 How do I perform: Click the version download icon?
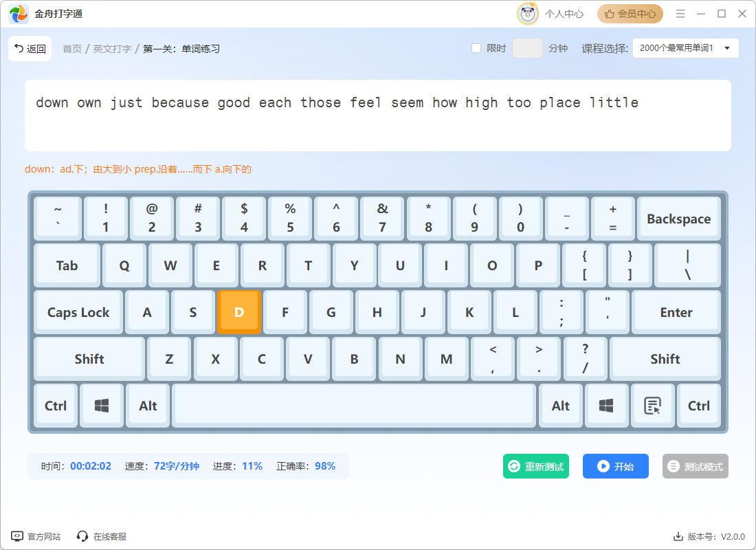tap(678, 536)
